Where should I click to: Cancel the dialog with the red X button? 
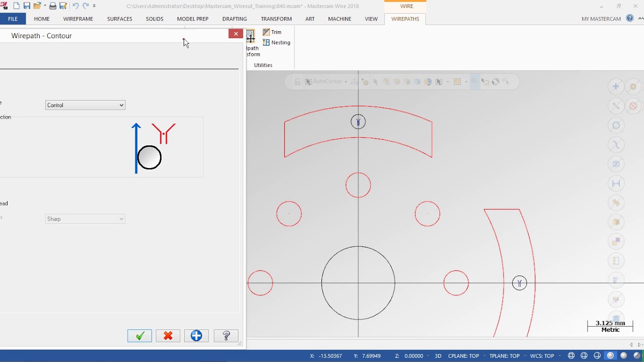pos(168,336)
